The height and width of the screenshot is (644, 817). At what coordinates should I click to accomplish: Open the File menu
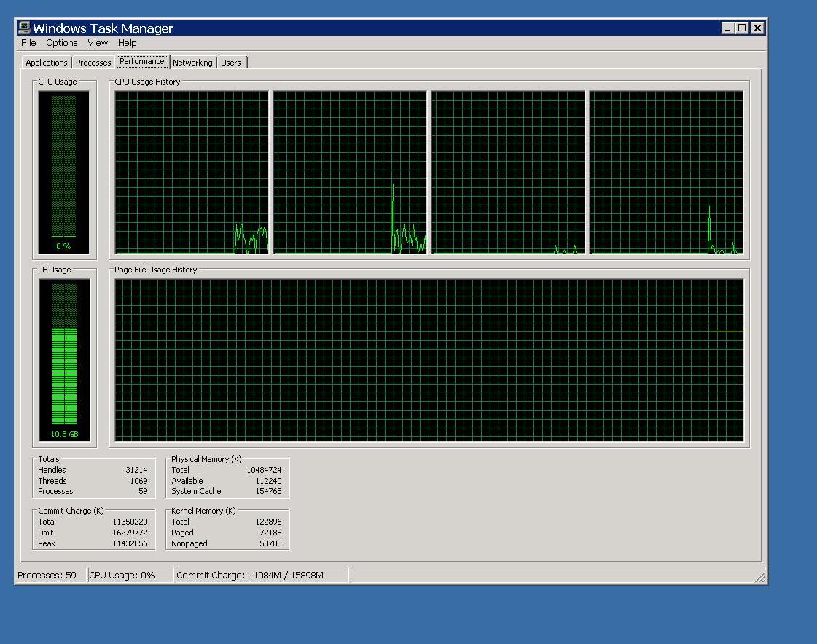click(28, 43)
